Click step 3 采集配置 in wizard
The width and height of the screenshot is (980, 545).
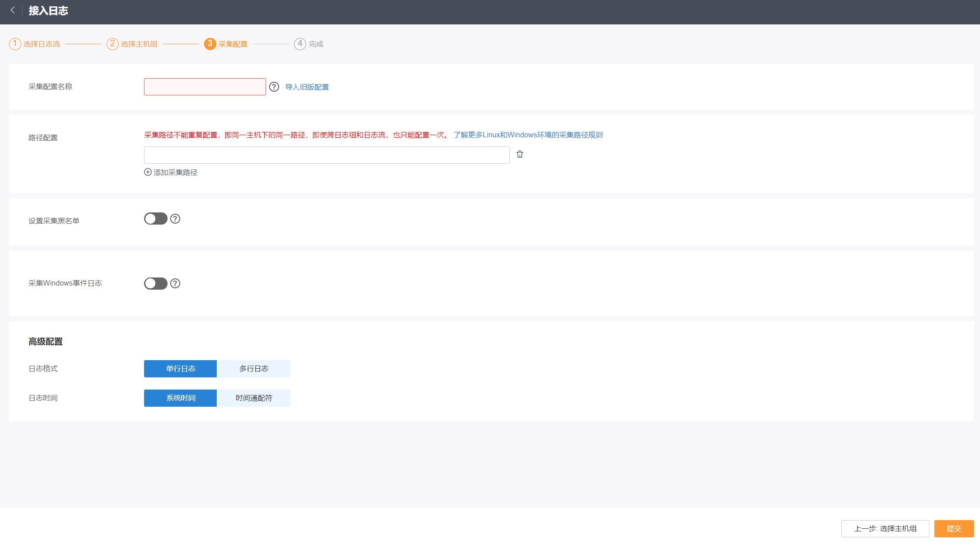tap(226, 44)
